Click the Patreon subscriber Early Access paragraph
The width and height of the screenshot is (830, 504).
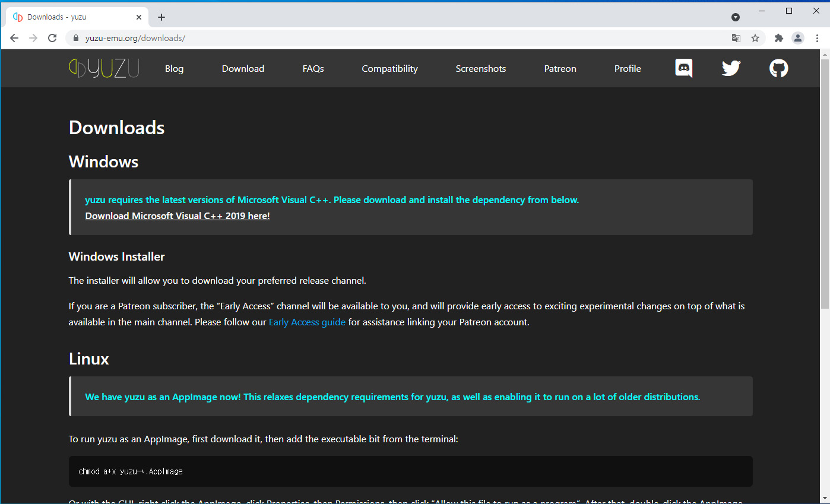tap(407, 314)
